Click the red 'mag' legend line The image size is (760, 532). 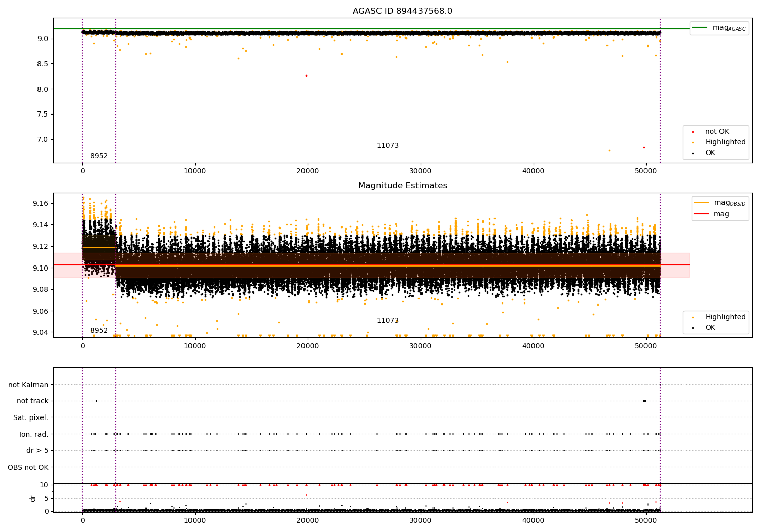tap(702, 214)
